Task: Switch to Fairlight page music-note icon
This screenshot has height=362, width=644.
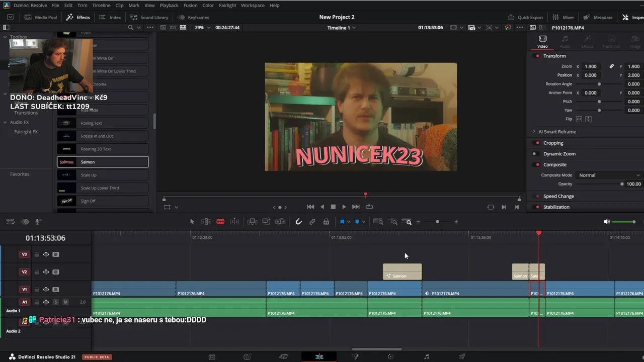Action: click(427, 356)
